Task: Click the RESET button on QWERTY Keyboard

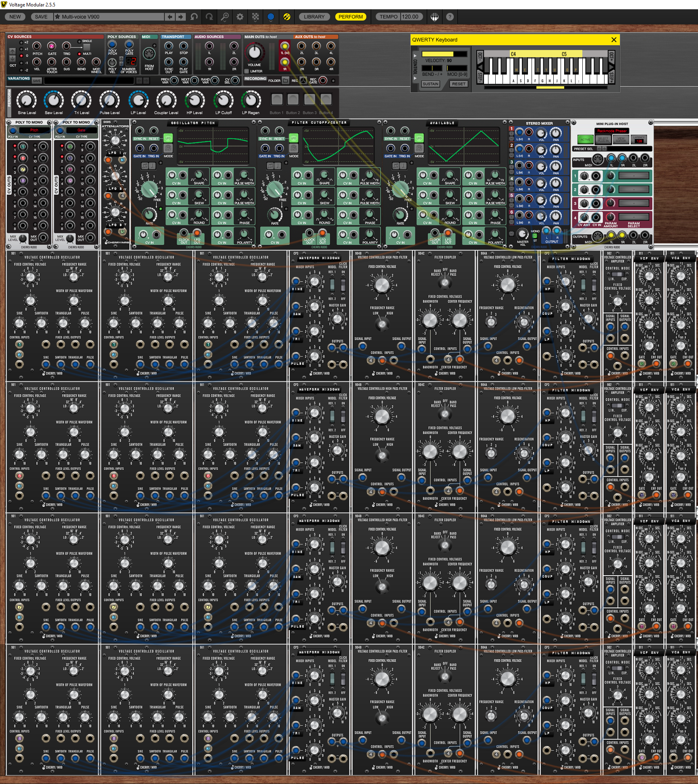Action: click(459, 84)
